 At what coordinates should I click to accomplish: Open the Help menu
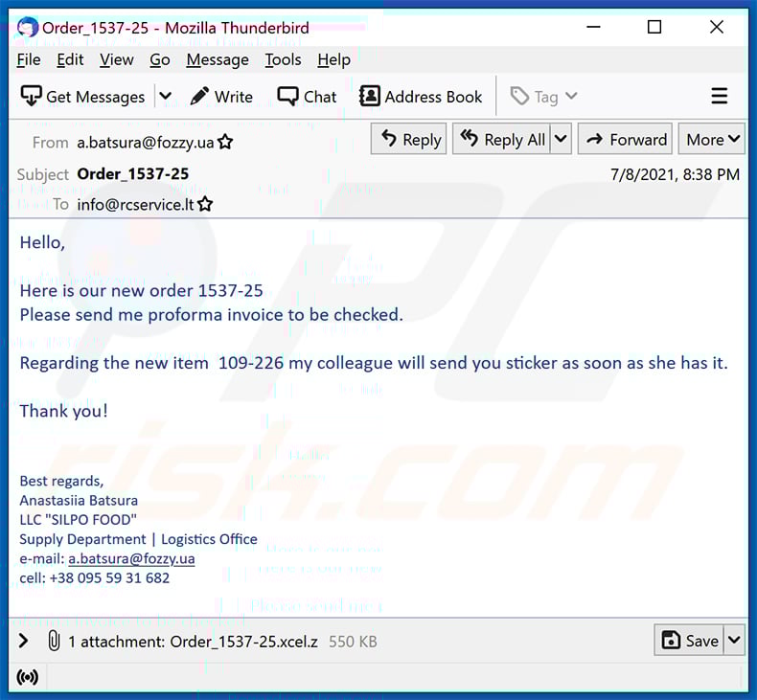click(x=334, y=59)
